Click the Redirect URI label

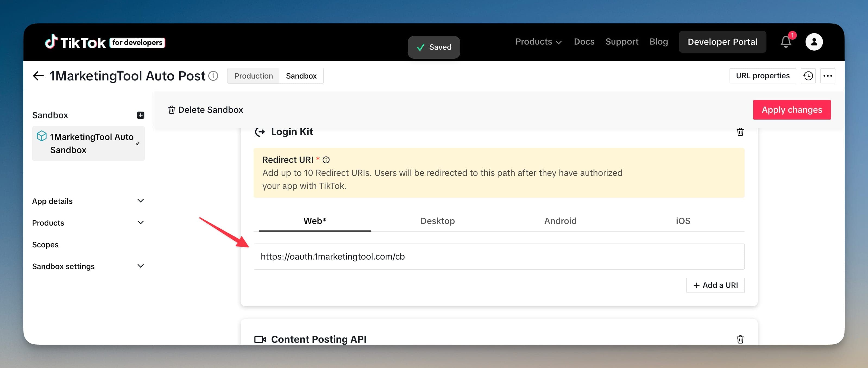288,160
